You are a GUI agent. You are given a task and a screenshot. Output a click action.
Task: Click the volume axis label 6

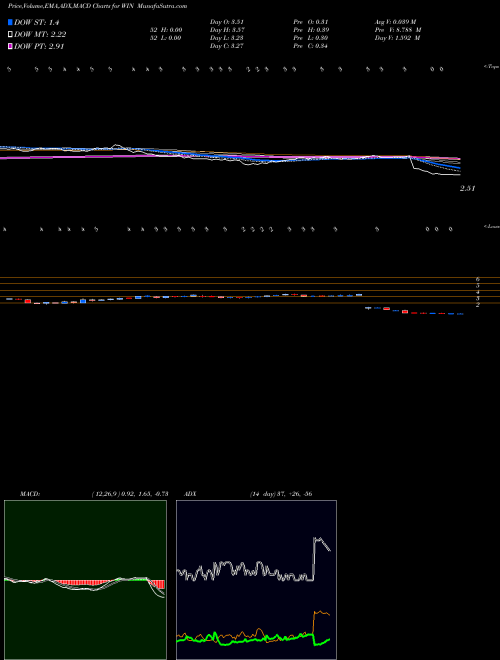click(x=478, y=279)
